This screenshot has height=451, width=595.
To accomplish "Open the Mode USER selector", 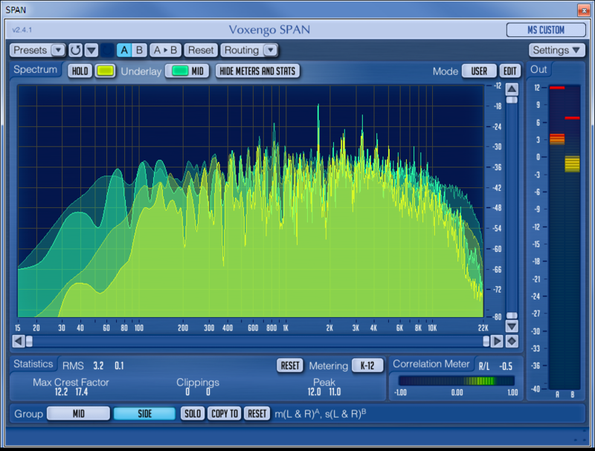I will coord(479,71).
